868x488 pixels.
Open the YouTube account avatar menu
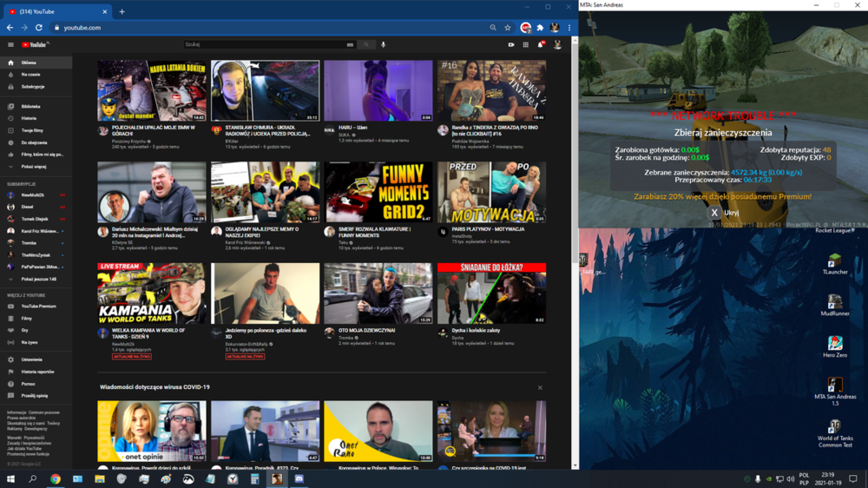click(557, 44)
